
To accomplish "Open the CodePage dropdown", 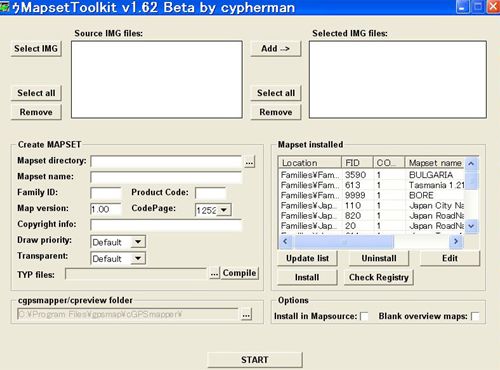I will [x=224, y=210].
